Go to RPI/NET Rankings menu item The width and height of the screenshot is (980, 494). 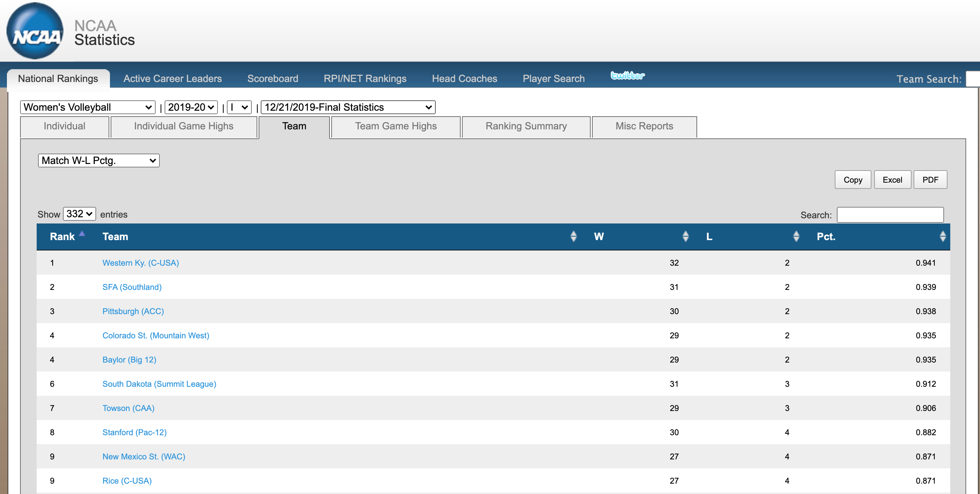(x=364, y=79)
